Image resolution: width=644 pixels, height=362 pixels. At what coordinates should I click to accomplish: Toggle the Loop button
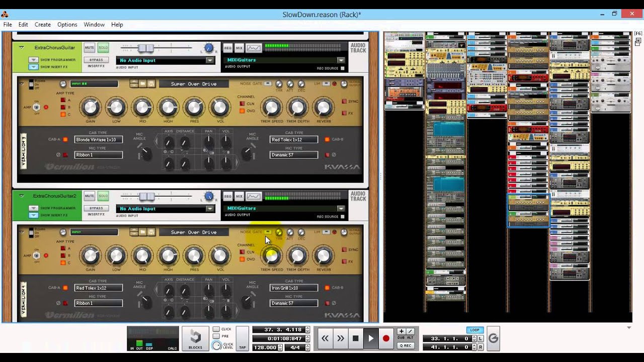474,330
